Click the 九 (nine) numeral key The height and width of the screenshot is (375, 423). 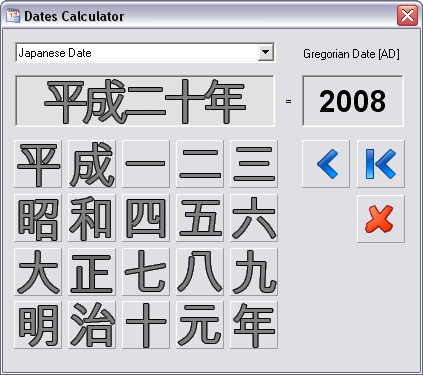tap(254, 272)
